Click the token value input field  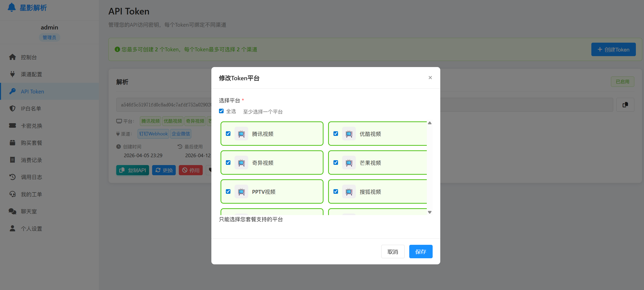364,105
